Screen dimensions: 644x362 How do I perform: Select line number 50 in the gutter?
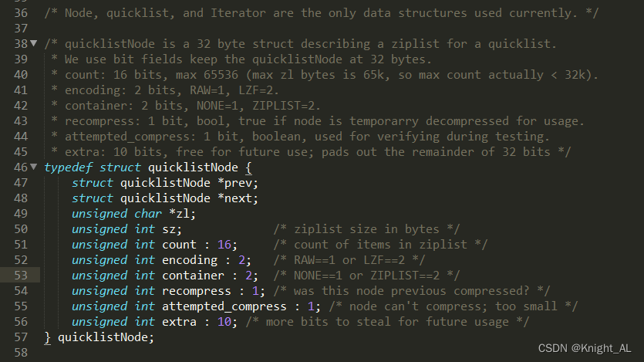21,229
